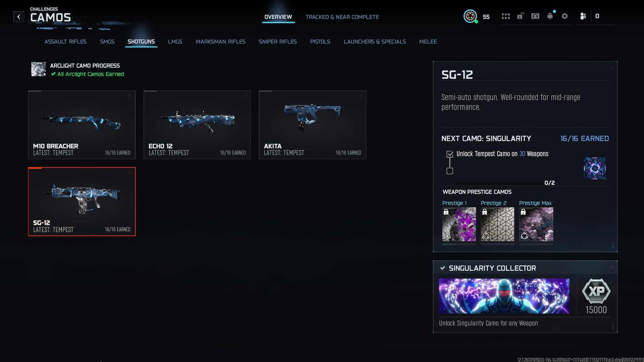
Task: Select the M10 Breacher weapon card
Action: tap(82, 125)
